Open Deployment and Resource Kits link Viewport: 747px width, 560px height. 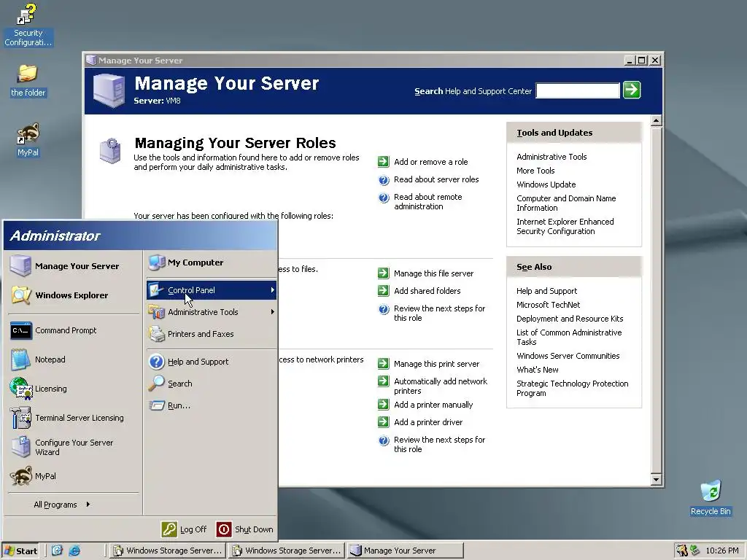click(x=570, y=319)
